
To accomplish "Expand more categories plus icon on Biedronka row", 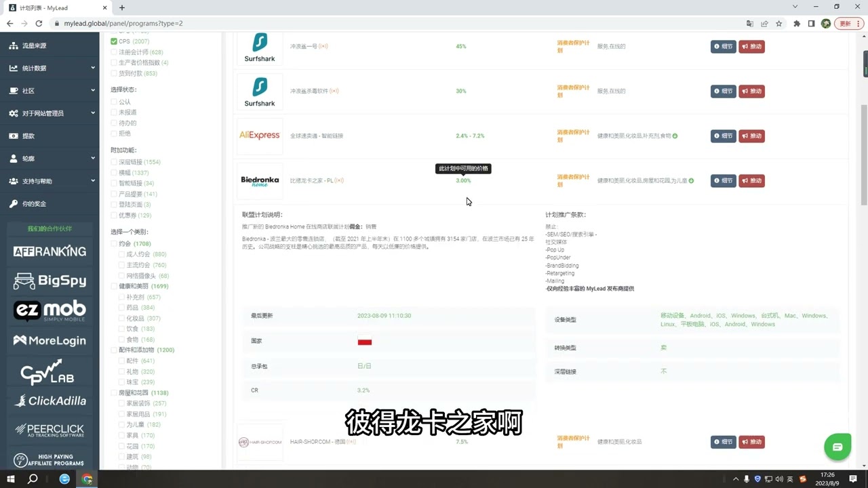I will pos(692,180).
